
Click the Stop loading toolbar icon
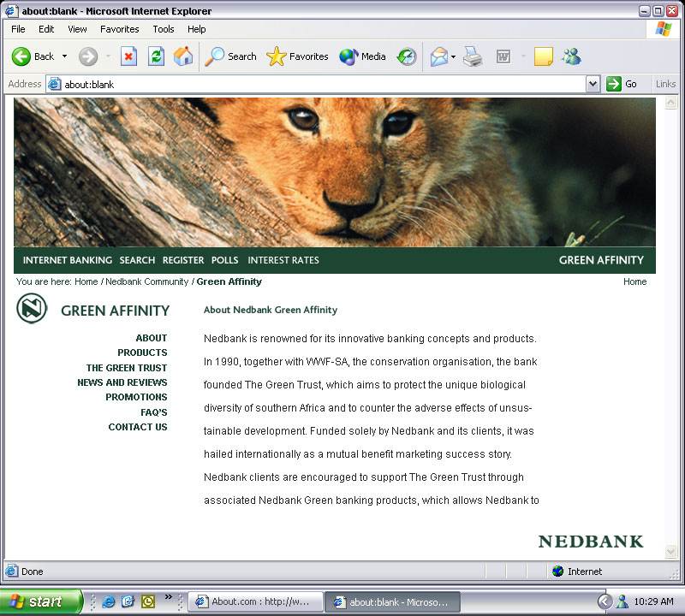click(x=128, y=56)
